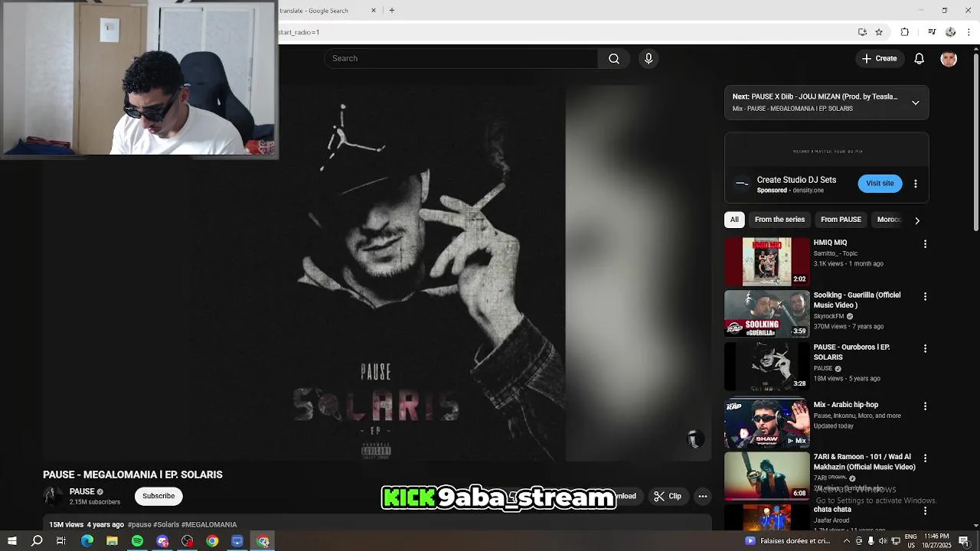The image size is (980, 551).
Task: Type in the YouTube Search field
Action: 461,59
